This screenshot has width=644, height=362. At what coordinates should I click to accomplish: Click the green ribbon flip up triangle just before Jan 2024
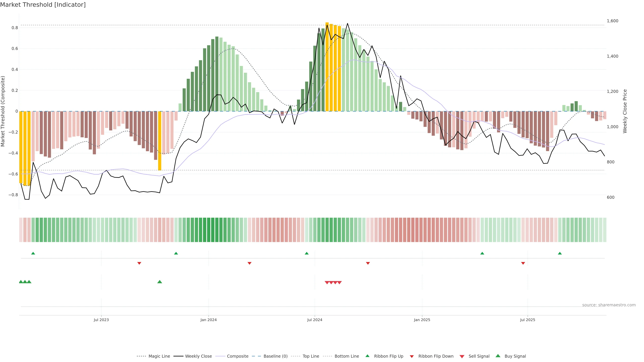176,253
